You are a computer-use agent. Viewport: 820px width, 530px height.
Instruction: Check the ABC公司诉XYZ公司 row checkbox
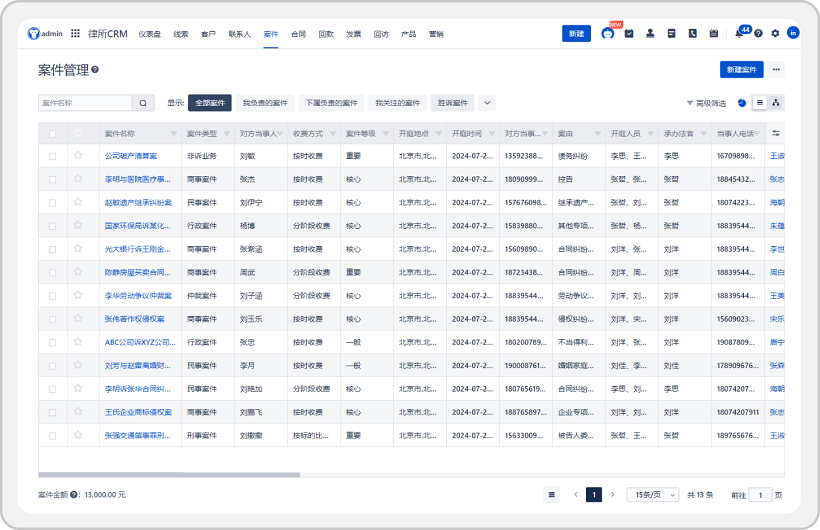(x=52, y=342)
